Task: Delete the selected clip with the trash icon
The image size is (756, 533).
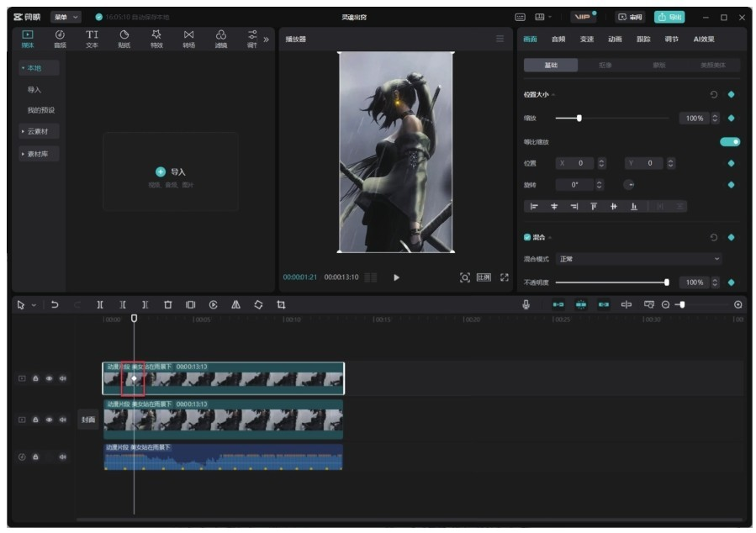Action: click(x=168, y=304)
